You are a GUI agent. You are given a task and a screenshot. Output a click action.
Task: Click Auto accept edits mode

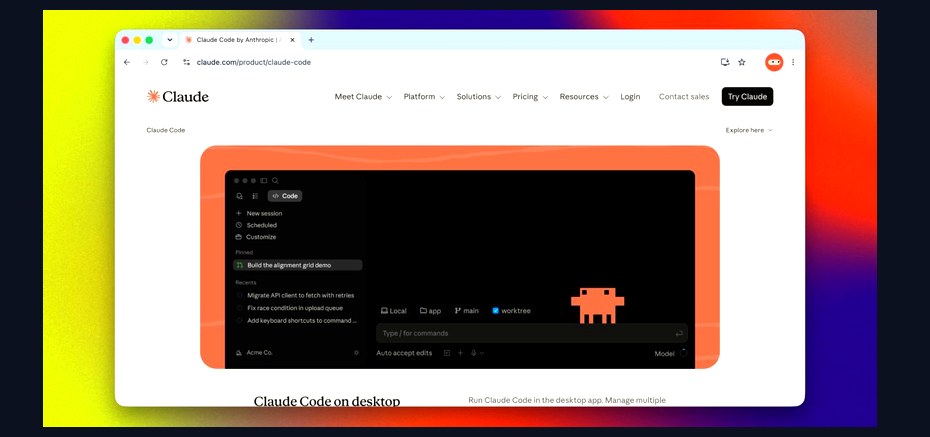tap(404, 353)
